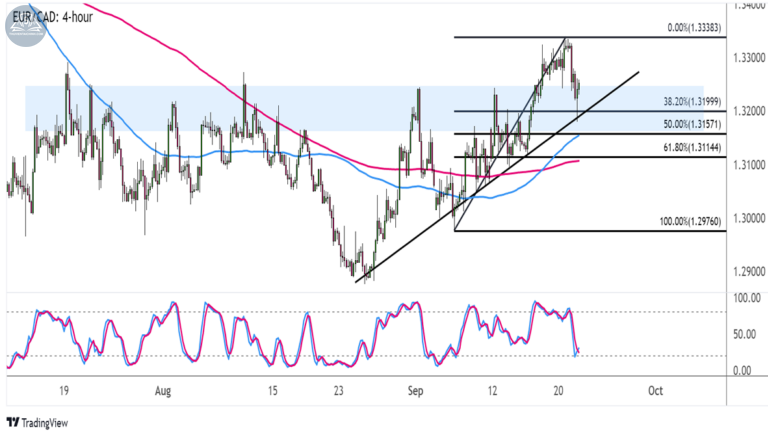Click the 1.30000 price axis label

[x=749, y=218]
